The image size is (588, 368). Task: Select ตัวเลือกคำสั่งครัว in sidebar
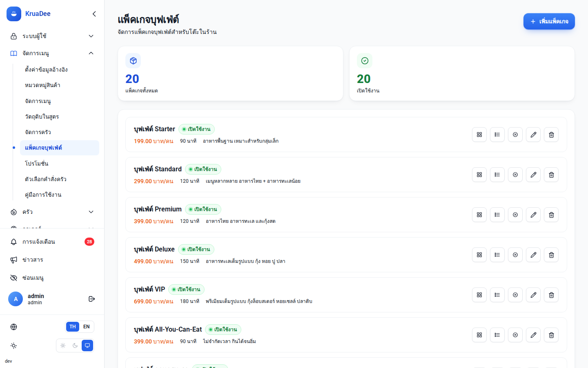60,179
